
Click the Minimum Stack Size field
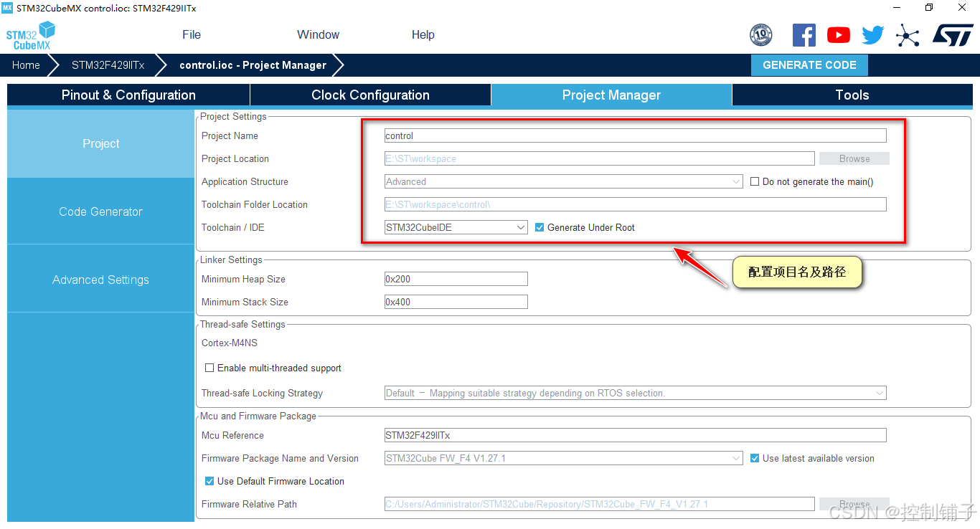[456, 302]
